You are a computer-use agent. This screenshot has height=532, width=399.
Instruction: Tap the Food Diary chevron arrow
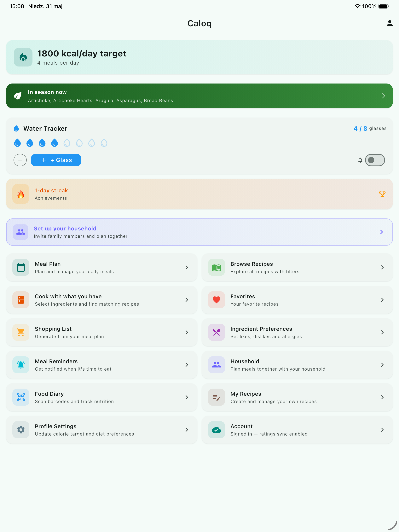click(187, 397)
